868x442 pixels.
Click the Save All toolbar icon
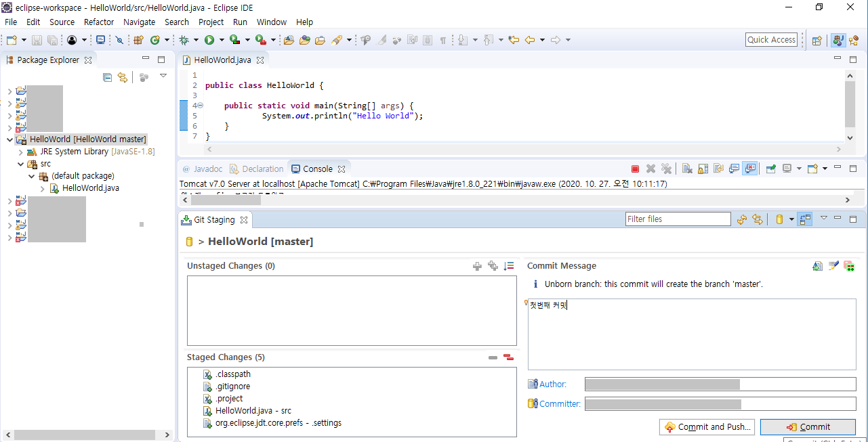(52, 40)
